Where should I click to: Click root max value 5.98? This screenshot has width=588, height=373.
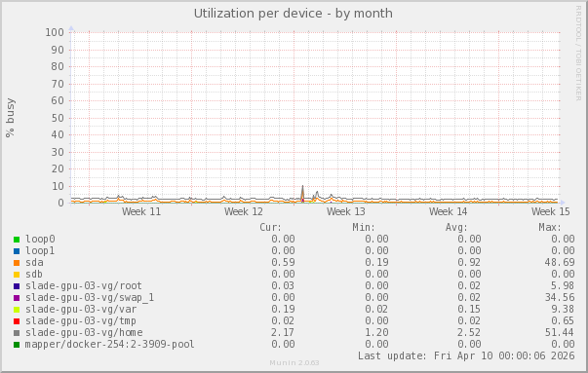(563, 285)
